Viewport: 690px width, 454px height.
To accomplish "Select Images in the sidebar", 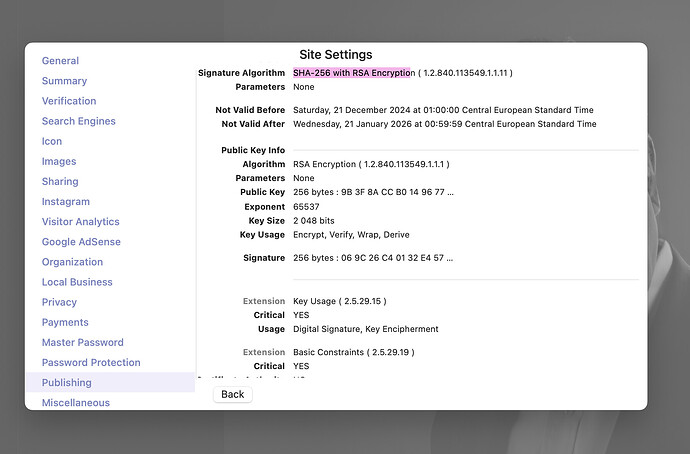I will point(59,161).
